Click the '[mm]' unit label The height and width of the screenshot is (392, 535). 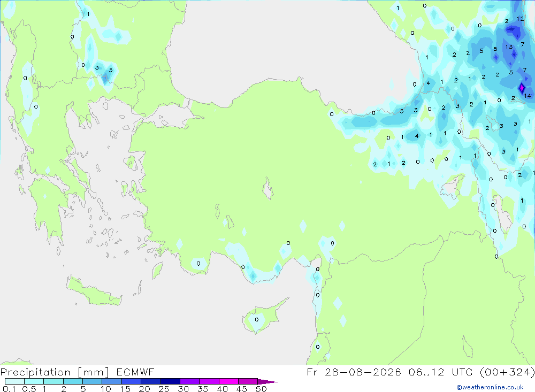click(93, 372)
